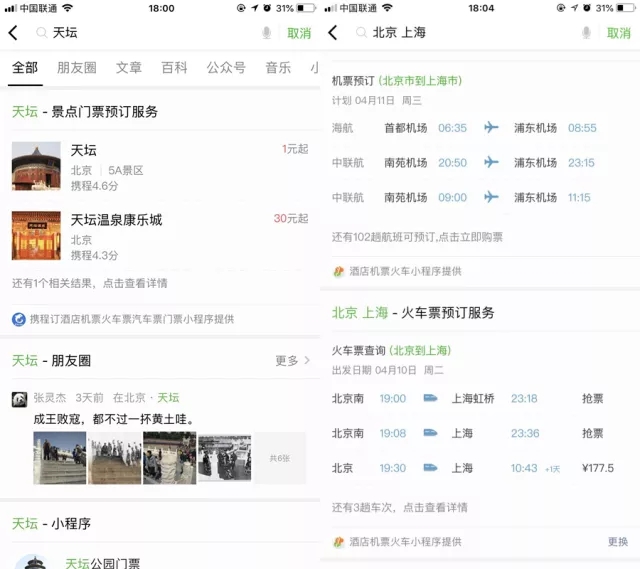The width and height of the screenshot is (640, 569).
Task: Tap the back arrow in the 天坛 search screen
Action: click(x=13, y=33)
